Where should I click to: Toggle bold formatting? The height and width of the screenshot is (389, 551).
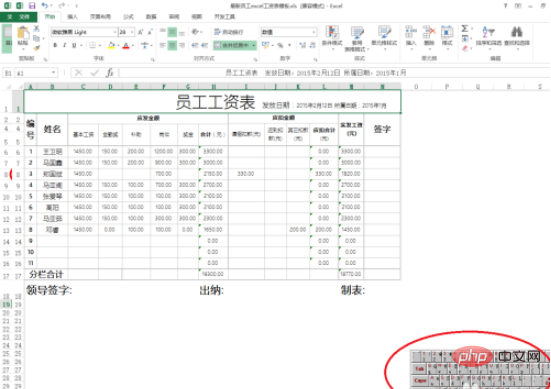pyautogui.click(x=55, y=45)
